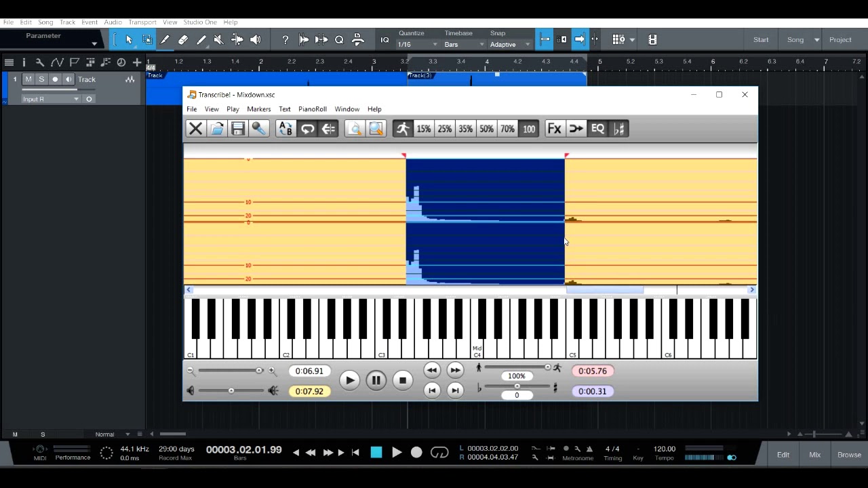Screen dimensions: 868x488
Task: Open the Timebase Bars dropdown
Action: [x=464, y=45]
